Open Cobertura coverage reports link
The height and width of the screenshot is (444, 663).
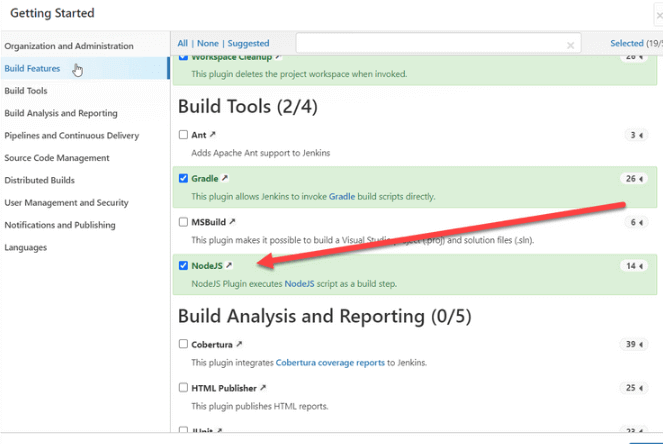(x=330, y=363)
